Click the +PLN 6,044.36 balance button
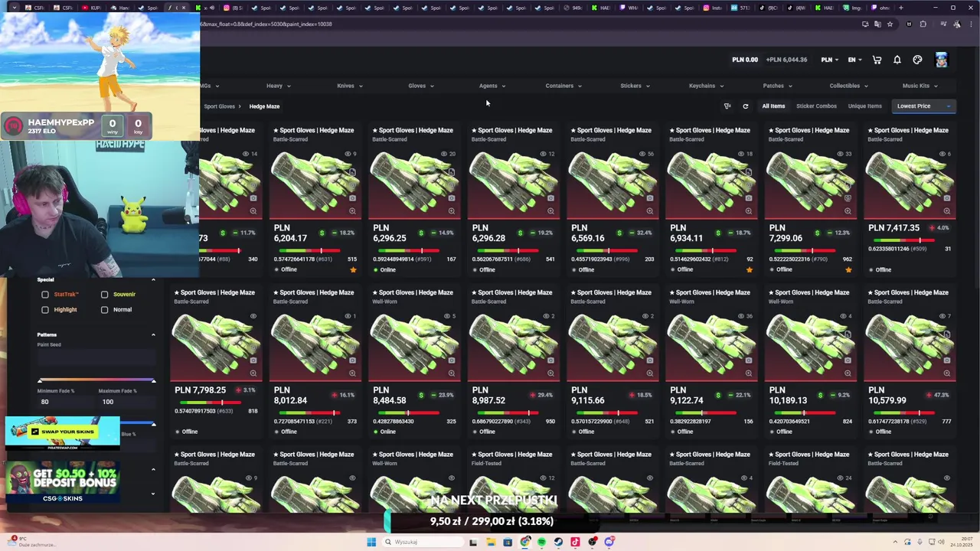980x551 pixels. [786, 60]
